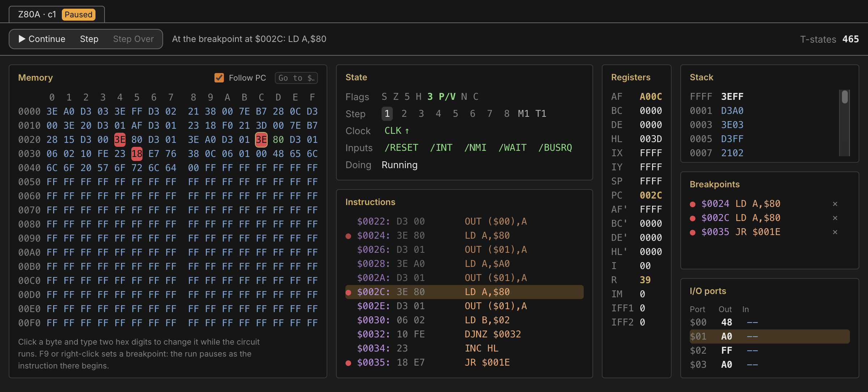Viewport: 868px width, 392px height.
Task: Click the Step button
Action: 89,39
